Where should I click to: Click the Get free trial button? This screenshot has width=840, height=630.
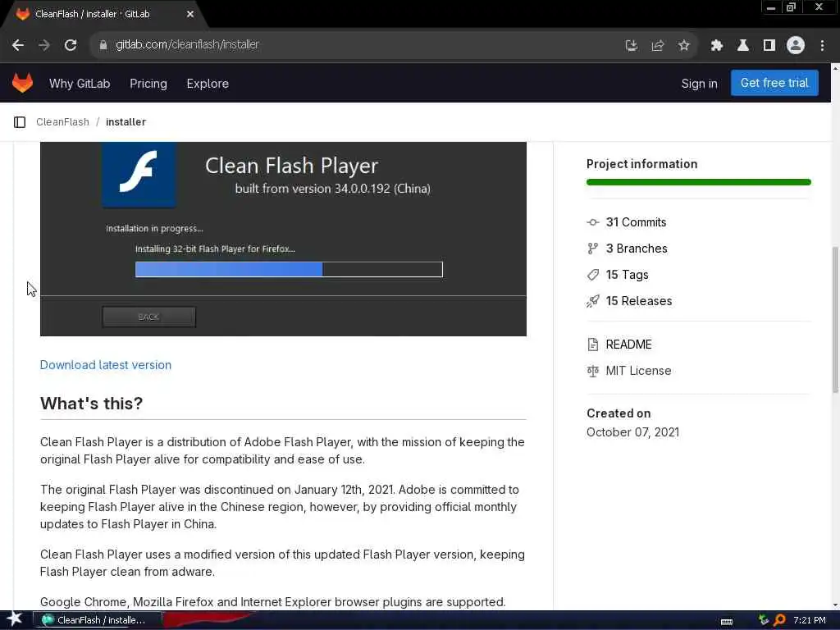[x=774, y=83]
